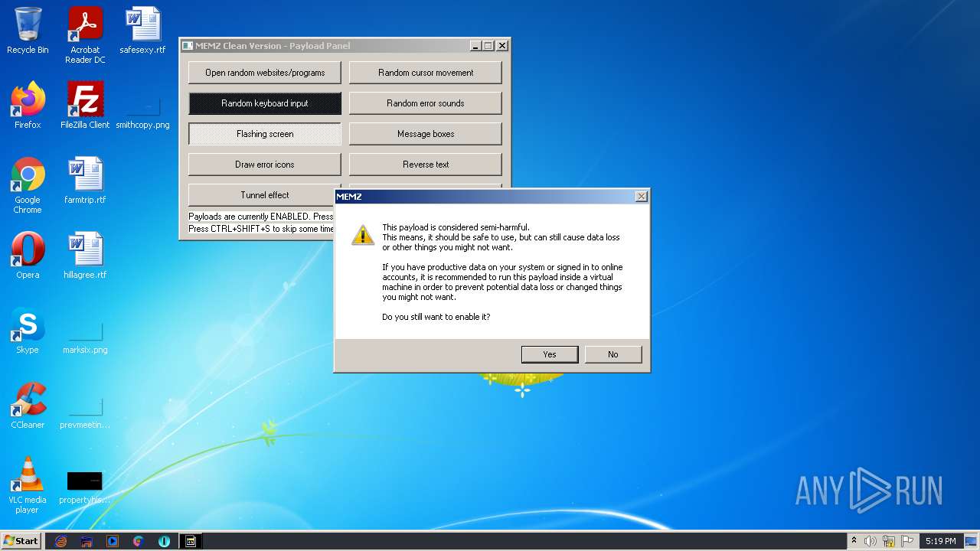
Task: Click No in the MEMZ dialog
Action: [x=613, y=354]
